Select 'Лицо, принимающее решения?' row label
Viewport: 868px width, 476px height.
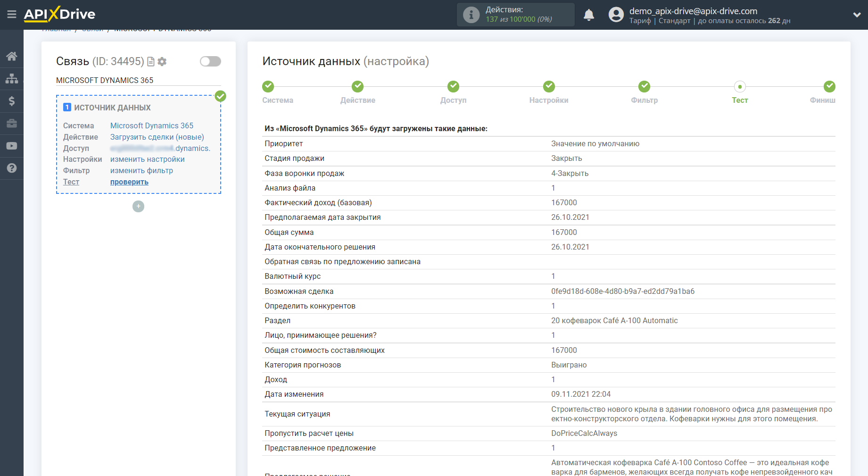coord(321,335)
